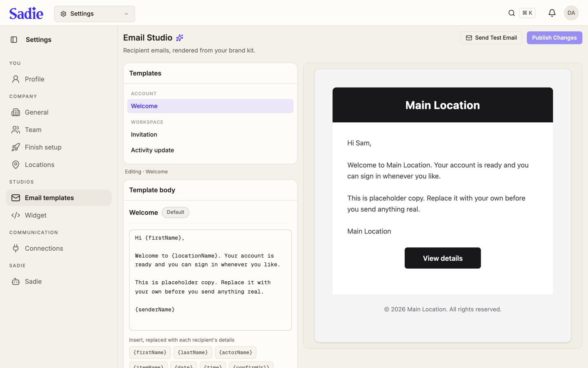The height and width of the screenshot is (368, 588).
Task: Click the Sadie robot icon in sidebar
Action: pyautogui.click(x=16, y=282)
